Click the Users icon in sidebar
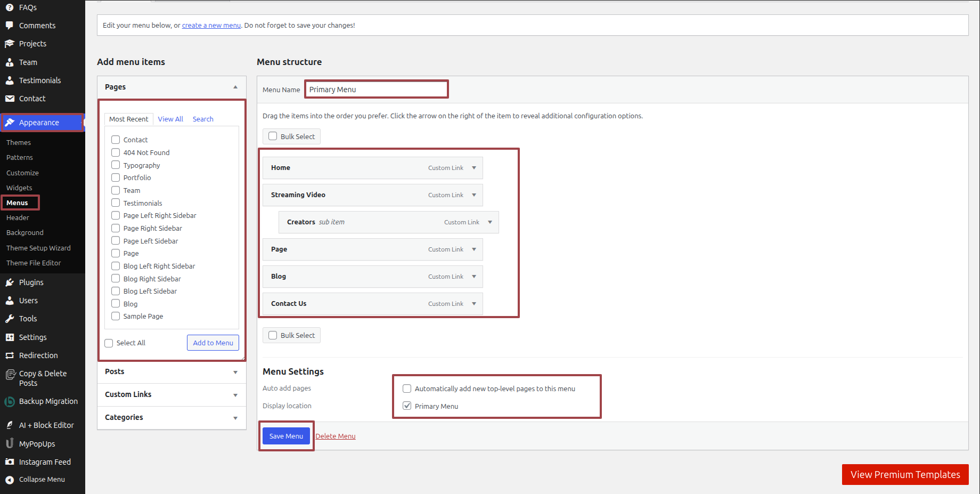This screenshot has width=980, height=494. pos(10,301)
